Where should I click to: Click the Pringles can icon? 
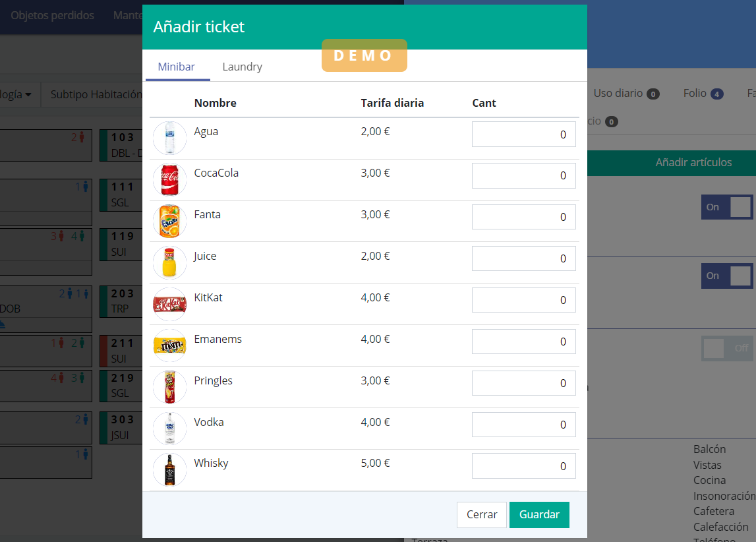tap(170, 388)
